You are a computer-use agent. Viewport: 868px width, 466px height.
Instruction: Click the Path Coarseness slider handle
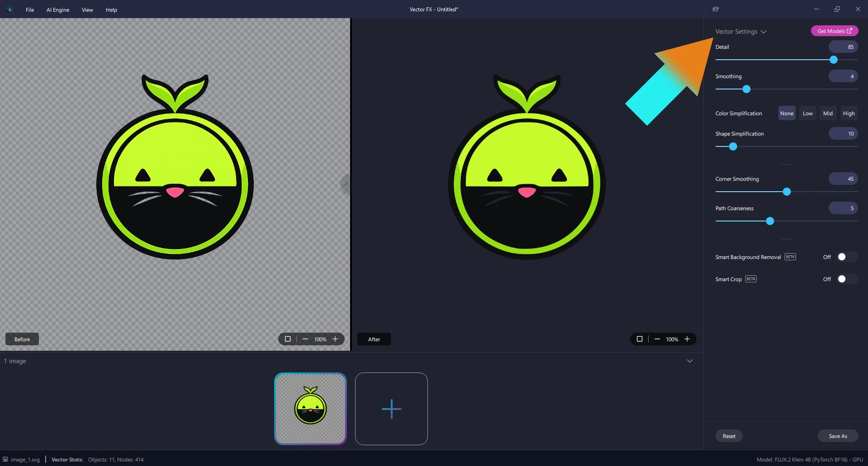[x=770, y=221]
